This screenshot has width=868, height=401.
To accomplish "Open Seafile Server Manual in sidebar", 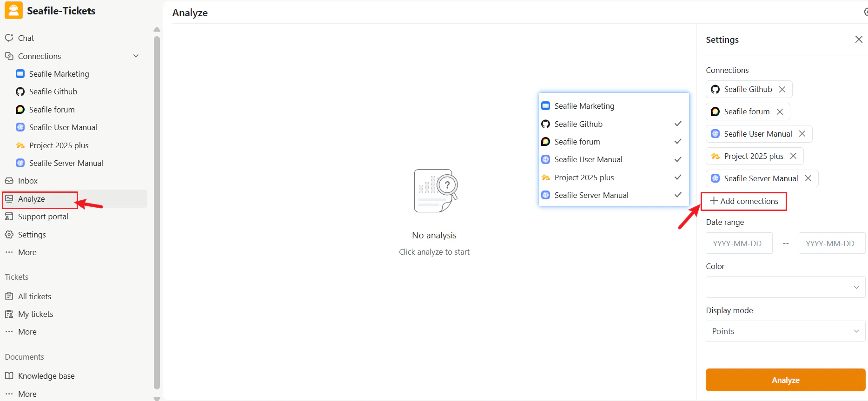I will (x=66, y=163).
